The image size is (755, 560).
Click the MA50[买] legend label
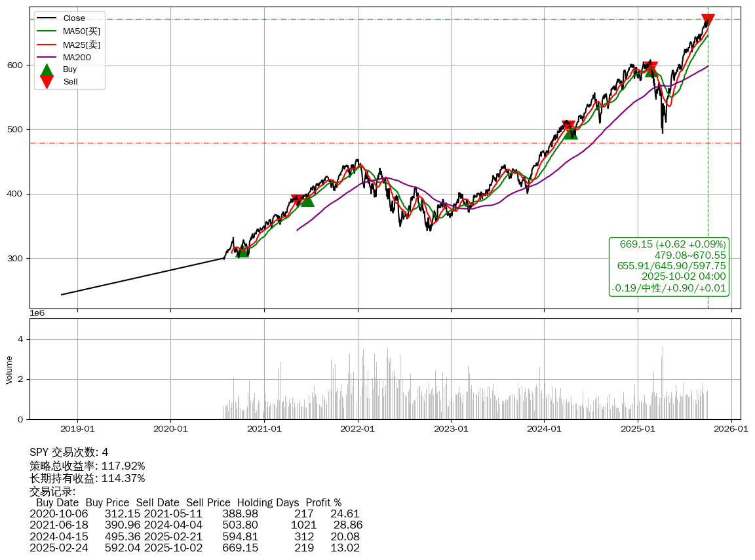click(81, 31)
